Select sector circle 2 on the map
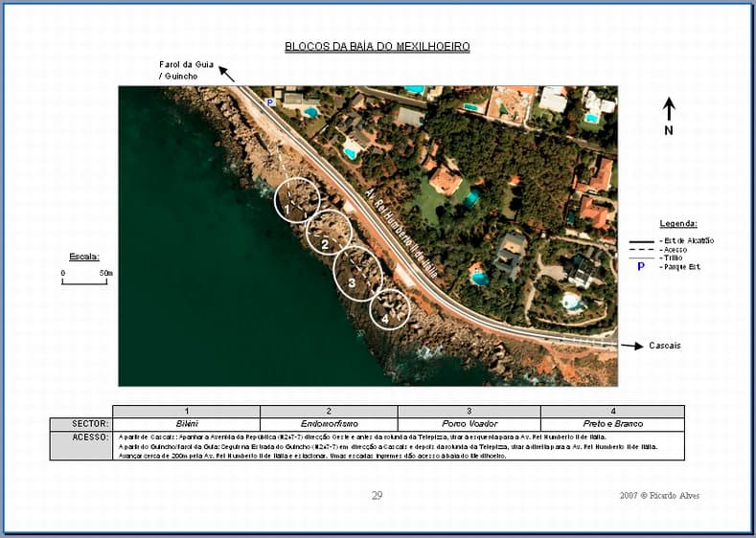Image resolution: width=756 pixels, height=538 pixels. (x=329, y=233)
